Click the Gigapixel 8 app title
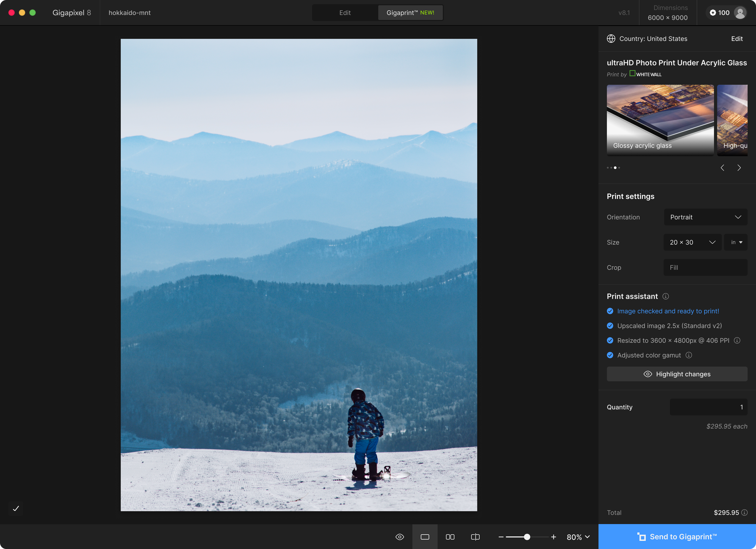The image size is (756, 549). point(72,13)
